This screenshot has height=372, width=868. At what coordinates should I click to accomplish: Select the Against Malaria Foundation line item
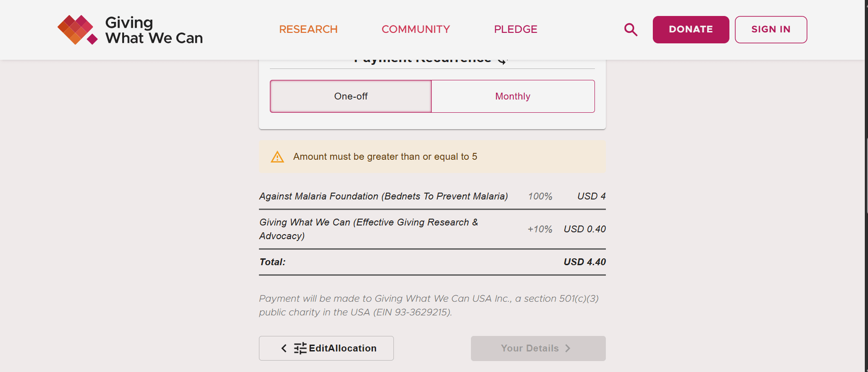(383, 196)
